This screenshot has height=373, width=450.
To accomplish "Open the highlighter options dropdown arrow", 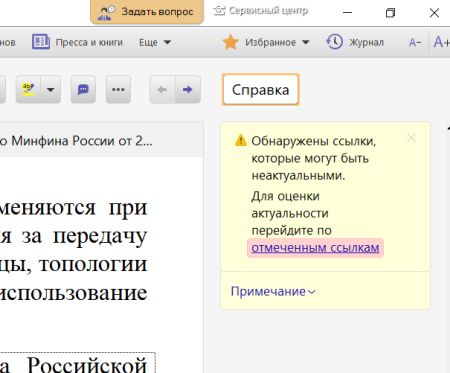I will [x=51, y=89].
